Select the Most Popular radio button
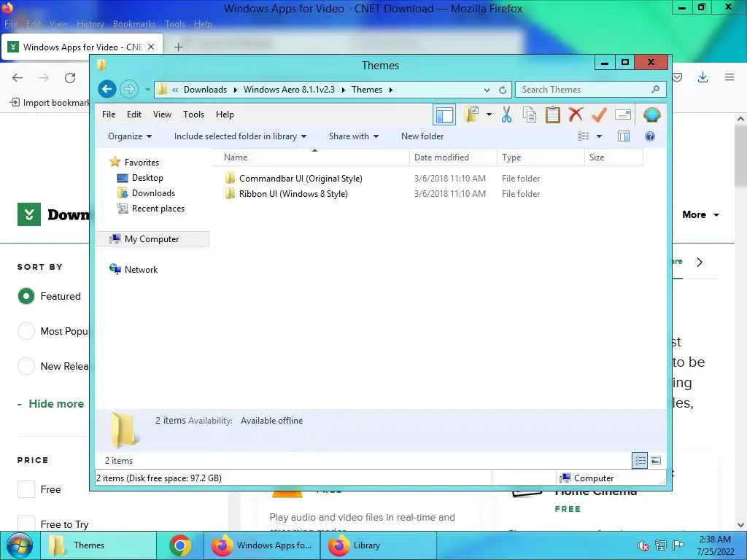This screenshot has height=560, width=747. [x=26, y=331]
